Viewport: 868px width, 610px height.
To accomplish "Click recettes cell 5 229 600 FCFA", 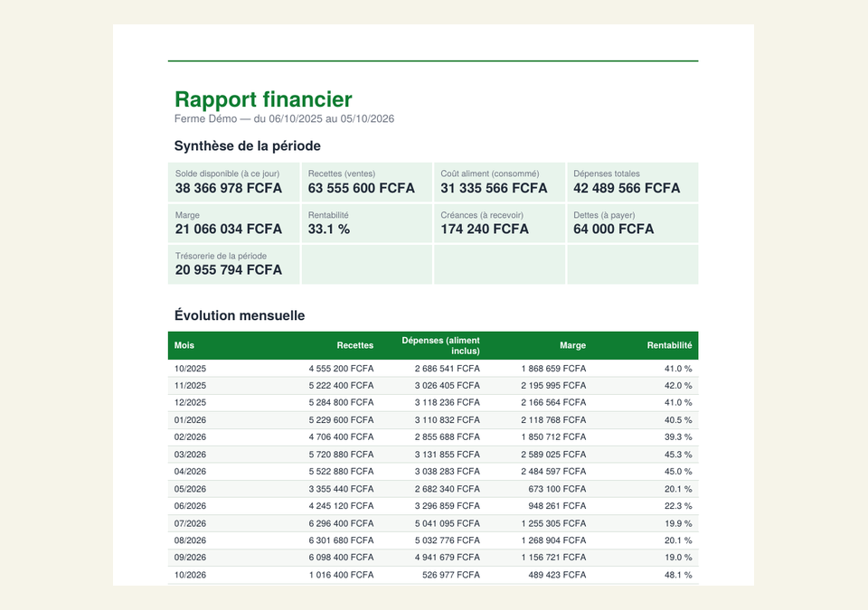I will coord(341,420).
